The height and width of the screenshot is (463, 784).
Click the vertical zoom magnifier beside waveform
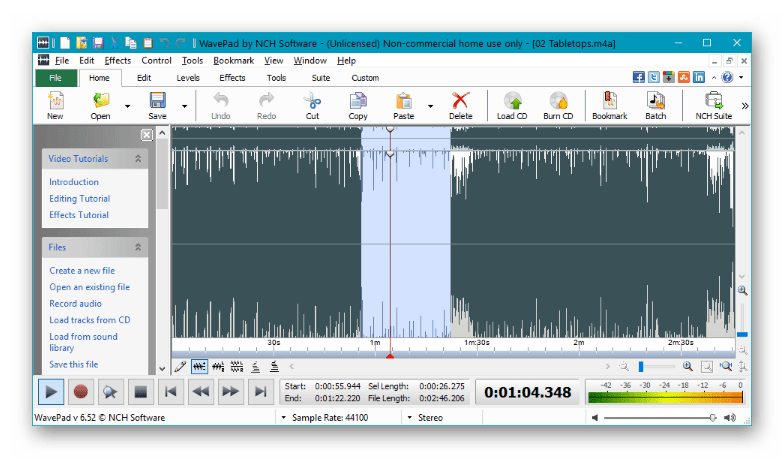coord(742,290)
